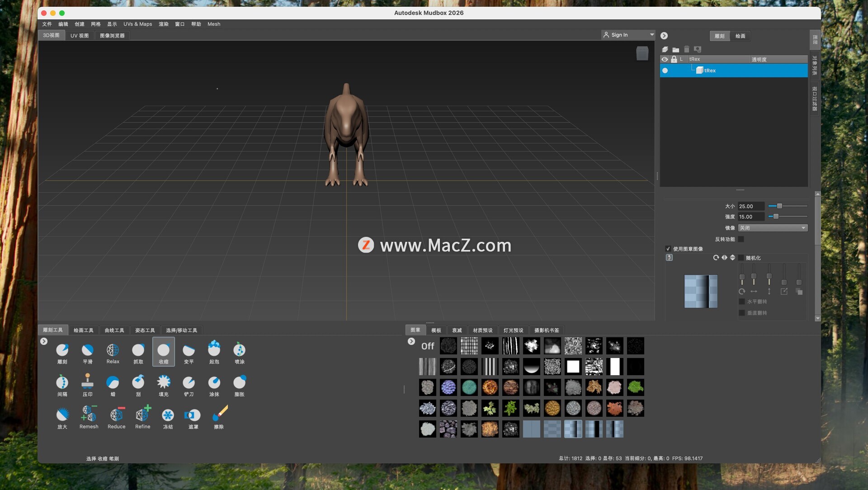868x490 pixels.
Task: Select the 填充 fill tool
Action: tap(164, 386)
